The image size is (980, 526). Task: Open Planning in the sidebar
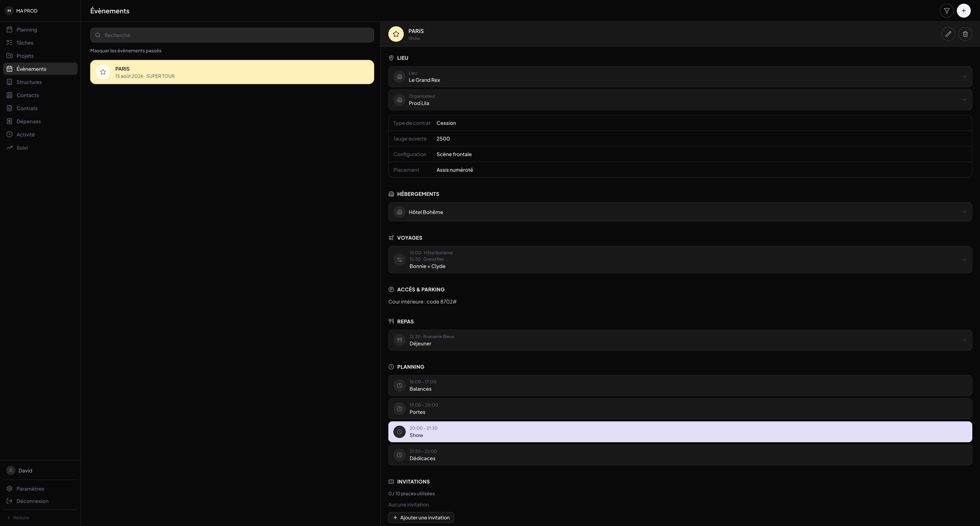point(40,30)
